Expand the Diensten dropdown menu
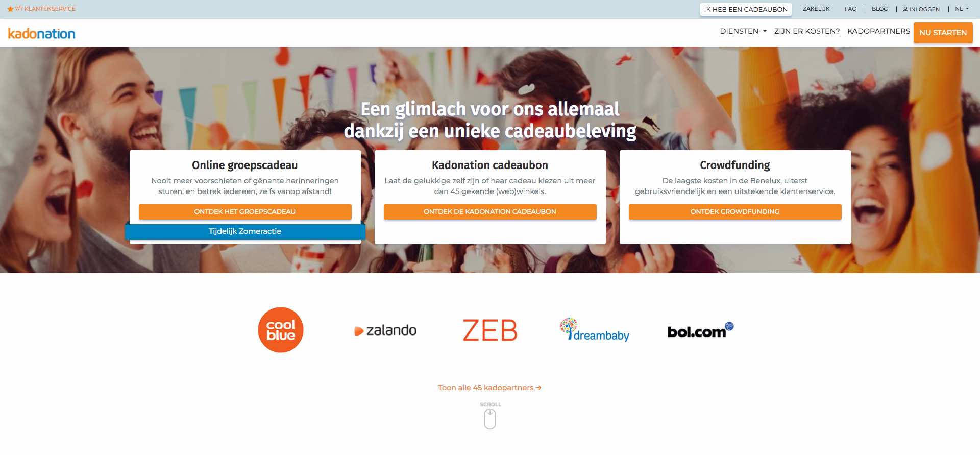 coord(743,31)
